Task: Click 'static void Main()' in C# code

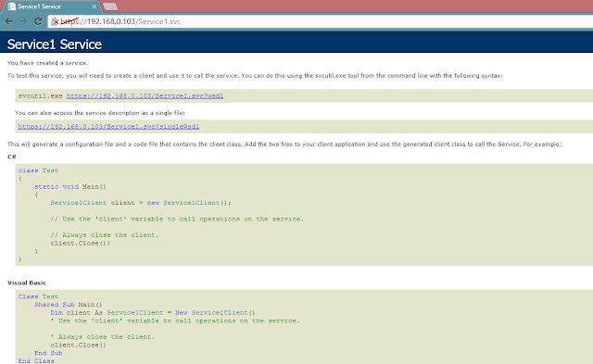Action: [x=70, y=187]
